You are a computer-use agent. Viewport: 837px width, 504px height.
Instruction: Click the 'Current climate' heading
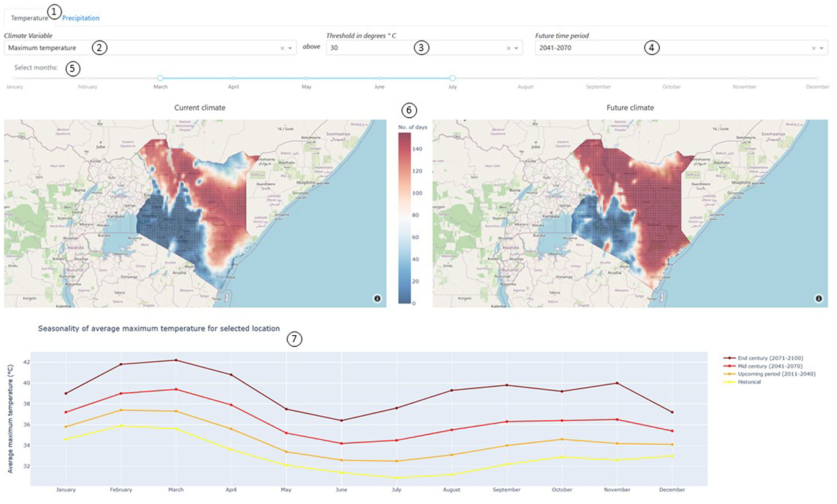tap(200, 108)
